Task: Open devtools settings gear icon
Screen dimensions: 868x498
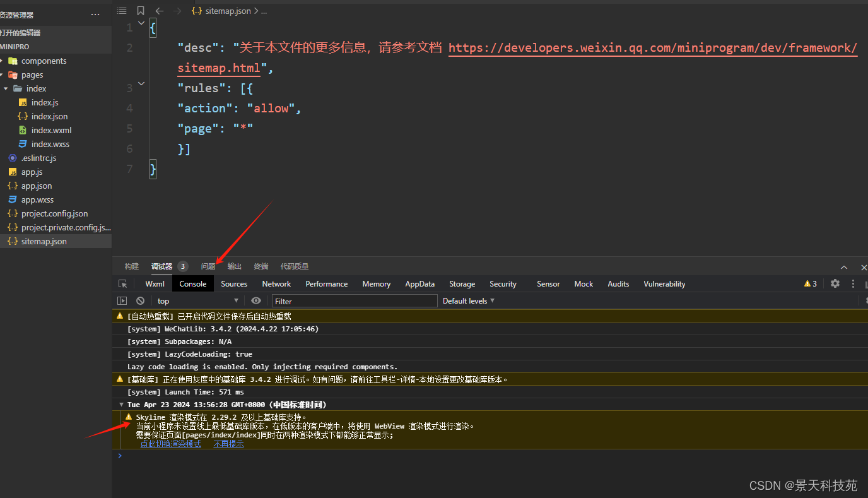Action: (x=835, y=283)
